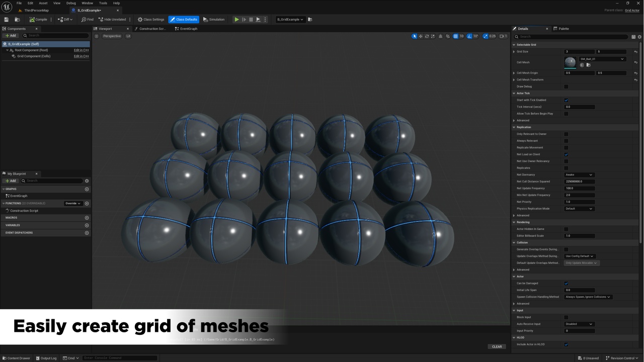Open the Debug menu
This screenshot has height=362, width=644.
[71, 3]
